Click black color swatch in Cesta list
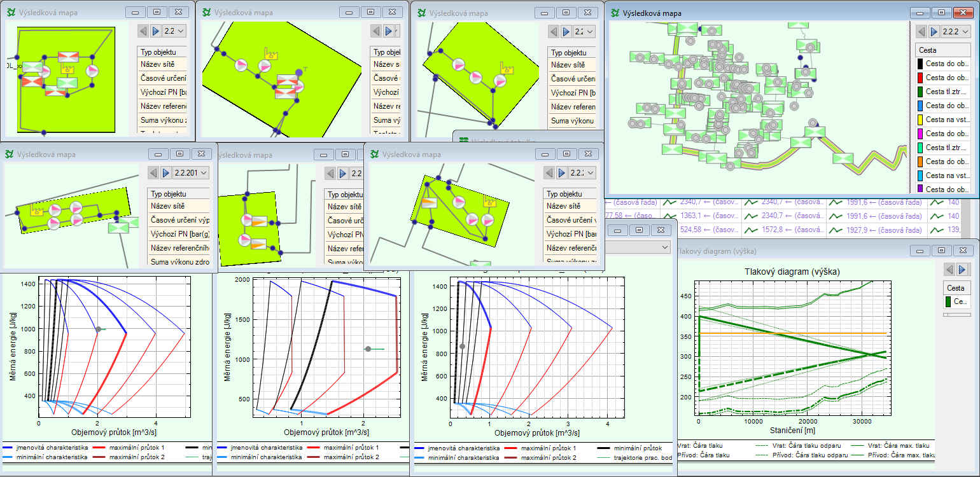980x477 pixels. (x=920, y=64)
